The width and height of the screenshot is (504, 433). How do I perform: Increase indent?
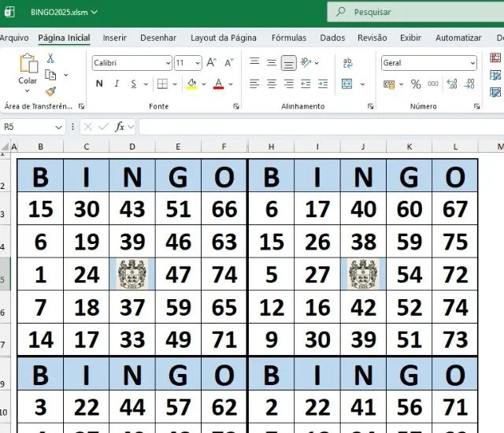(x=323, y=83)
